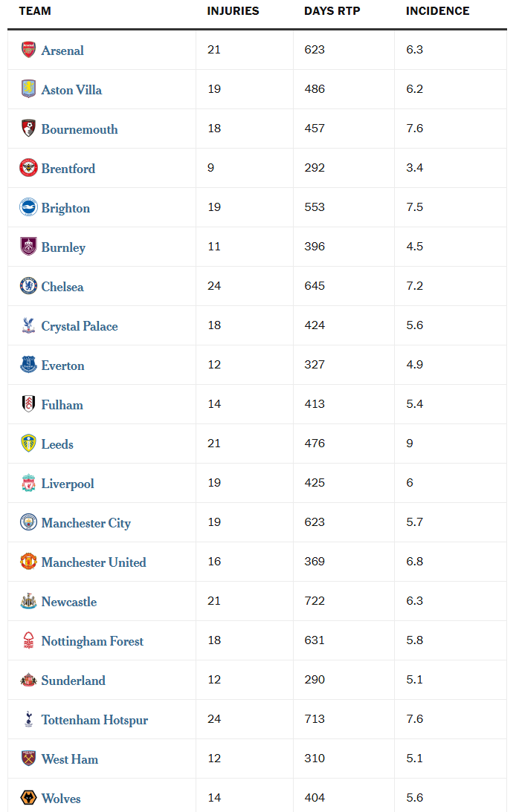Open the Nottingham Forest team link
519x812 pixels.
click(x=92, y=641)
